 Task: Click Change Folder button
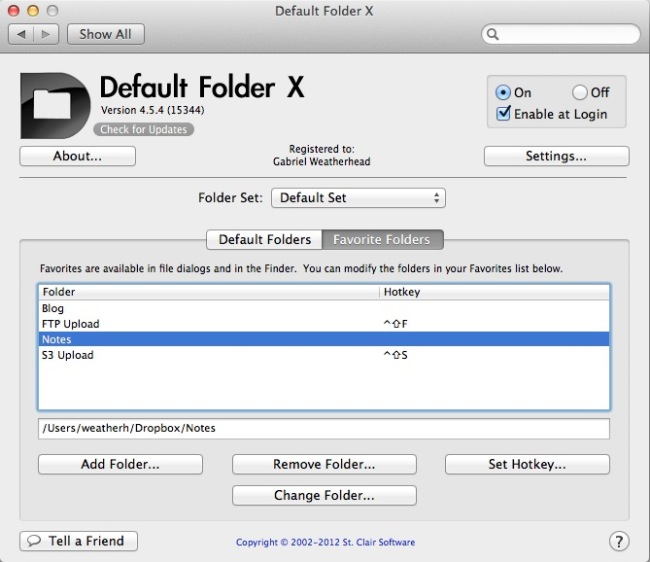coord(324,495)
